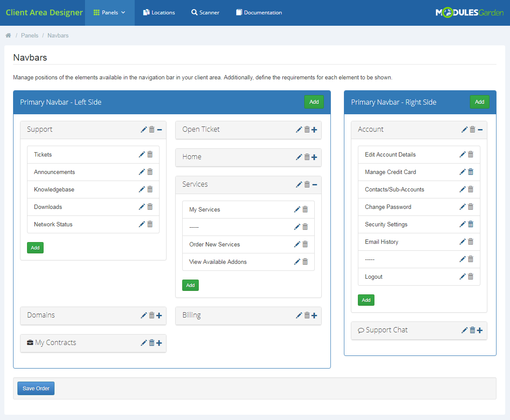
Task: Add element to Primary Navbar Right Side
Action: pyautogui.click(x=479, y=102)
